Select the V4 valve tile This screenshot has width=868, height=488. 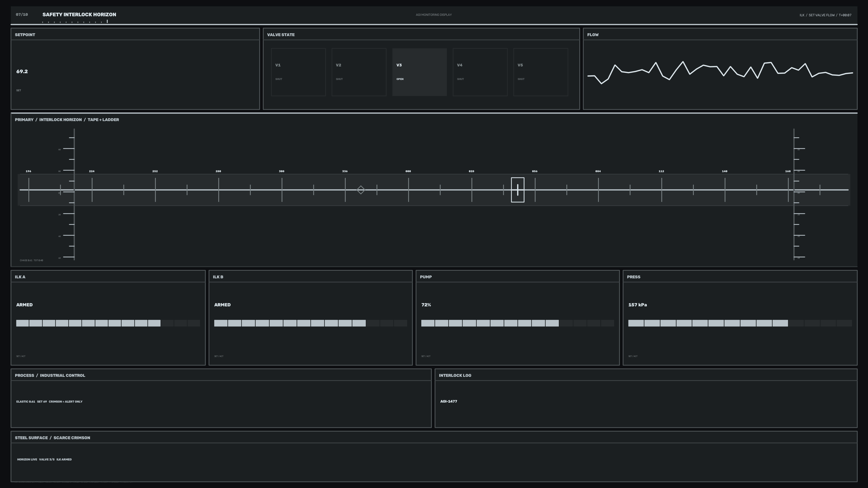(480, 72)
